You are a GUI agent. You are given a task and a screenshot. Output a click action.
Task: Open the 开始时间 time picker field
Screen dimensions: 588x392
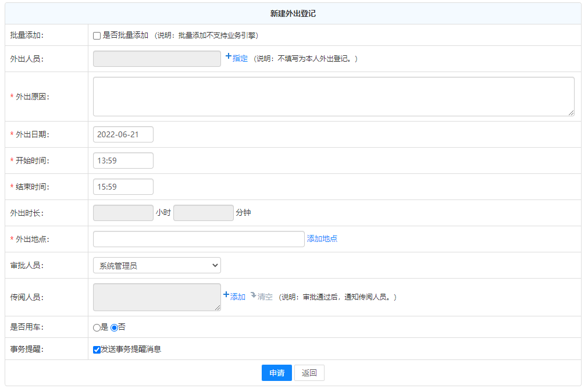pyautogui.click(x=123, y=161)
